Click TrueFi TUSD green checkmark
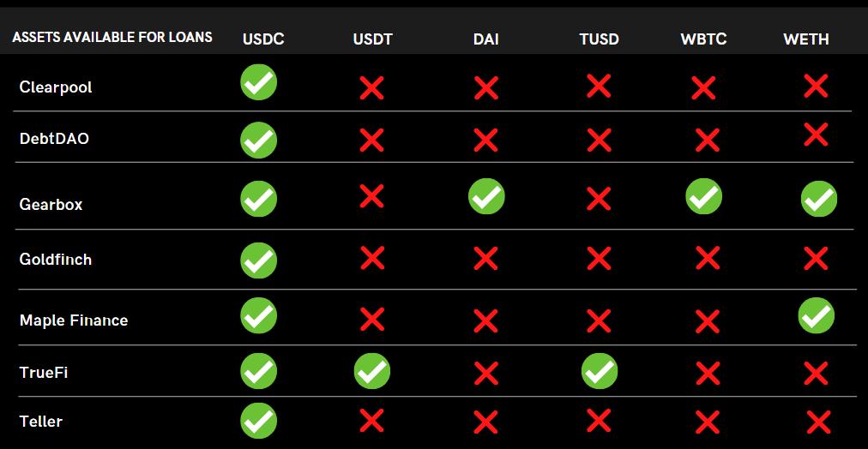The height and width of the screenshot is (449, 868). (599, 371)
